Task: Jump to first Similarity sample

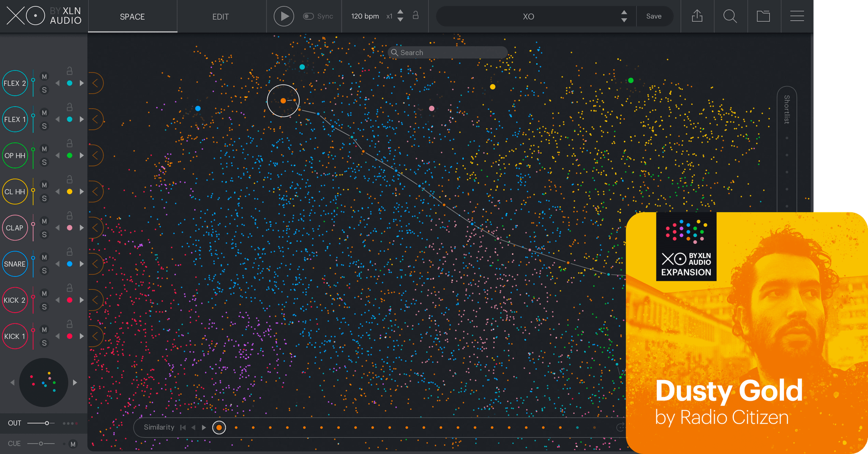Action: [183, 427]
